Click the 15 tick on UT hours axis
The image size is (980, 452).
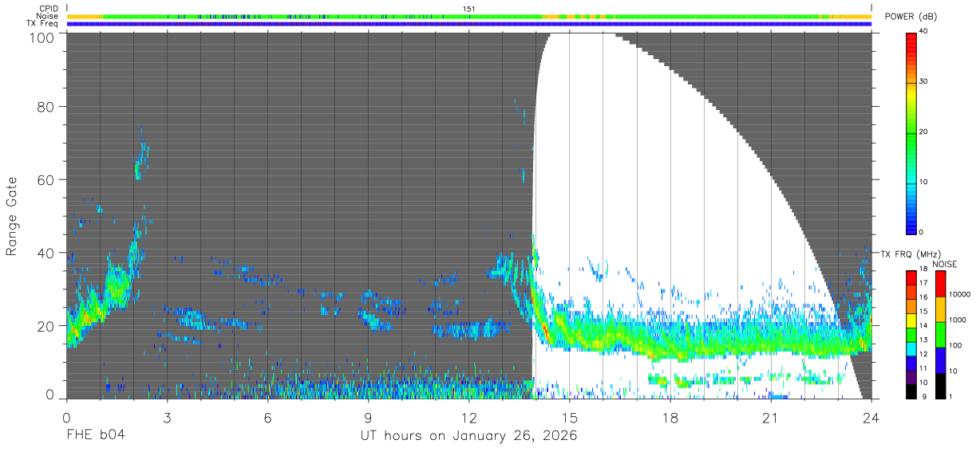click(x=570, y=417)
